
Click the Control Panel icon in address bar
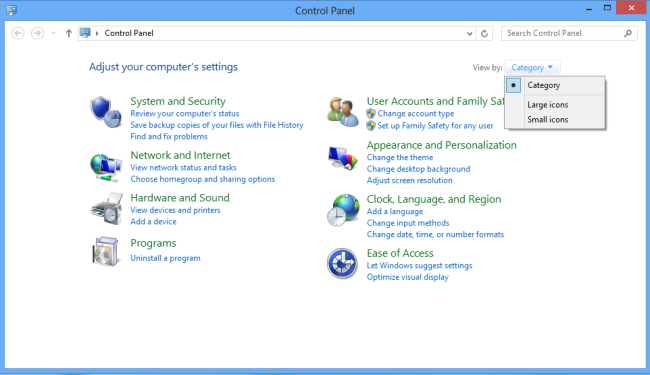tap(85, 33)
